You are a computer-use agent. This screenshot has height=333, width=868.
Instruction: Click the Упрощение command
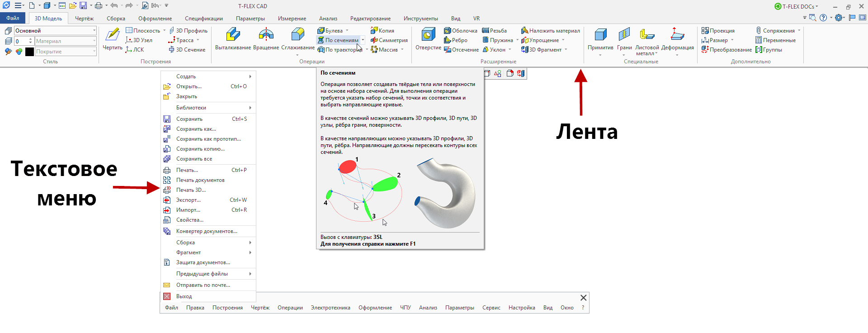point(540,40)
